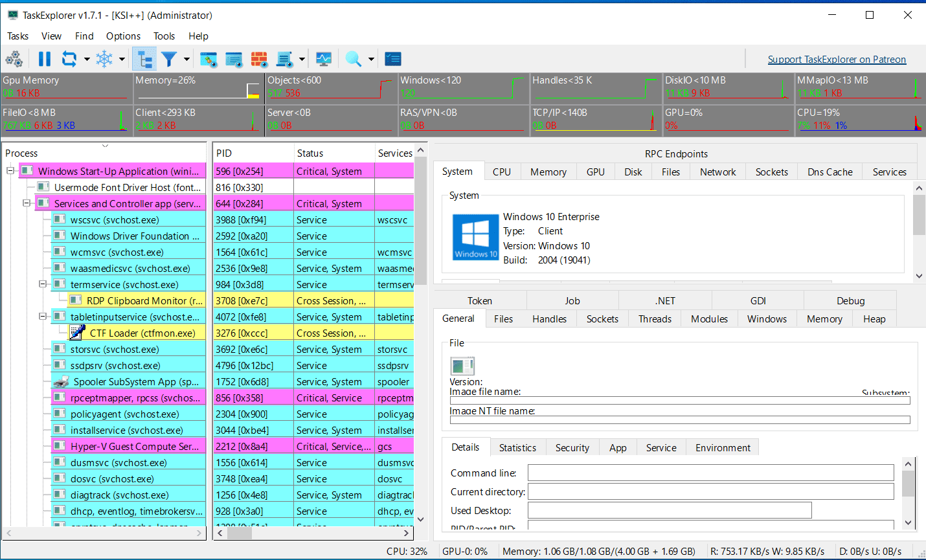Viewport: 926px width, 560px height.
Task: Open Support TaskExplorer on Patreon link
Action: point(837,59)
